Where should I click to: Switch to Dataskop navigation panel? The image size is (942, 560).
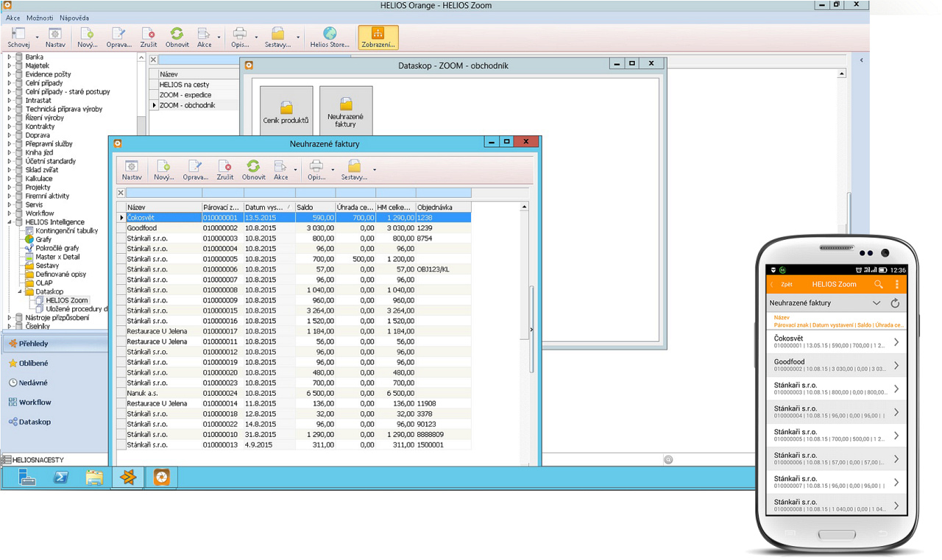tap(55, 422)
